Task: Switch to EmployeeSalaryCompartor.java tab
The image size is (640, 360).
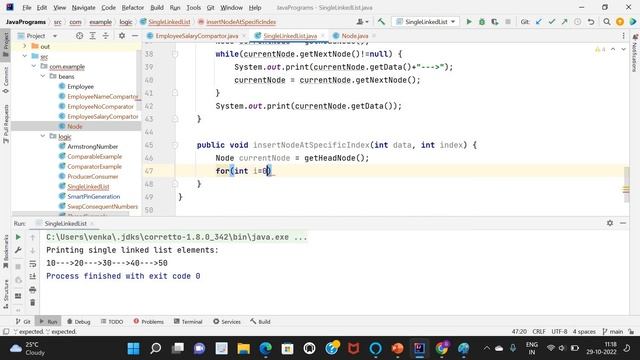Action: point(196,36)
